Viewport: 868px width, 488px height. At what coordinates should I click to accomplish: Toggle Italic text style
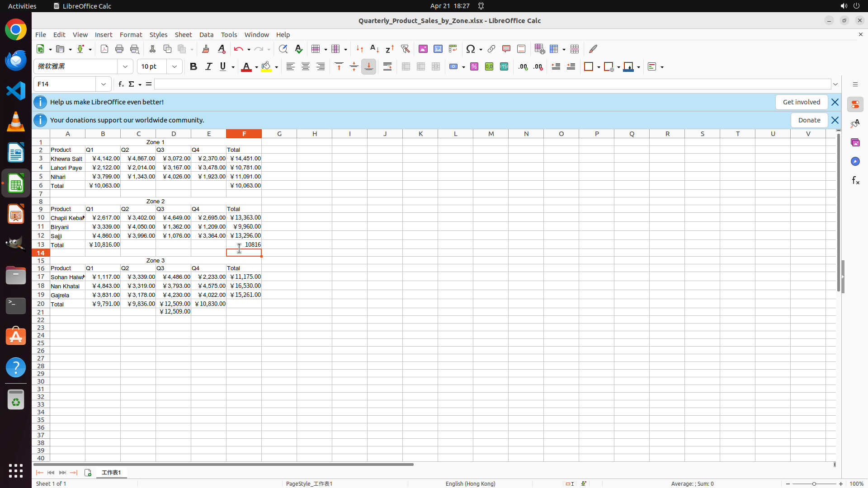(x=208, y=66)
